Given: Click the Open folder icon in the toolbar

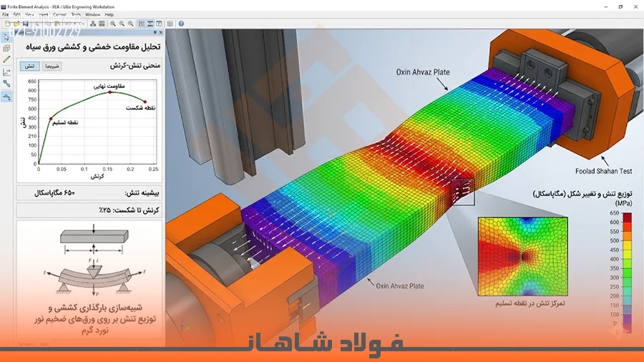Looking at the screenshot, I should pos(16,24).
